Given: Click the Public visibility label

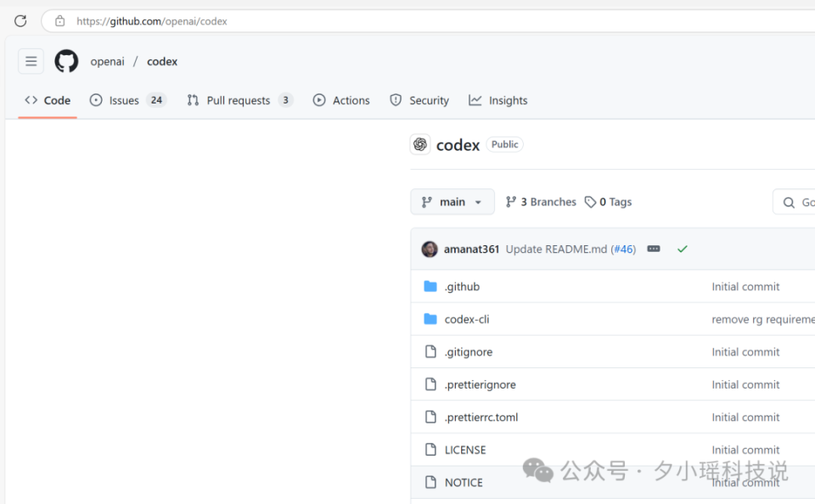Looking at the screenshot, I should coord(504,144).
